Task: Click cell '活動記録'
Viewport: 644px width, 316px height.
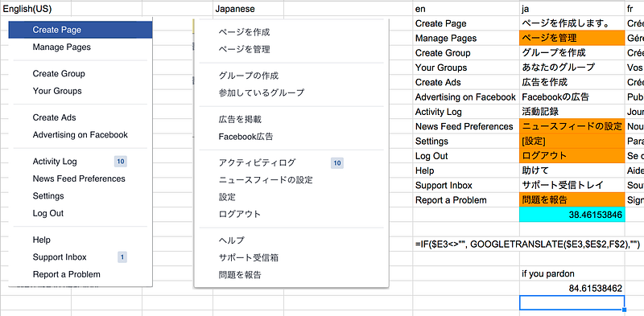Action: [x=572, y=112]
